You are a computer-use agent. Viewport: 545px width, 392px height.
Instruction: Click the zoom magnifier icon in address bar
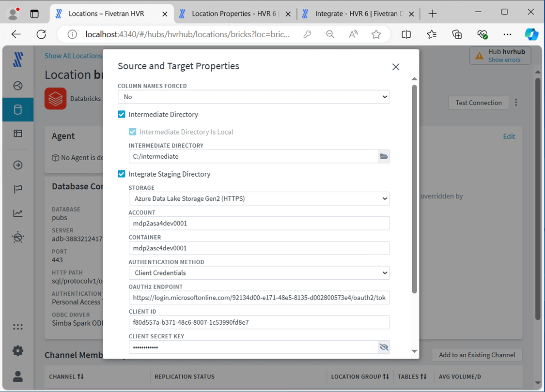[330, 34]
